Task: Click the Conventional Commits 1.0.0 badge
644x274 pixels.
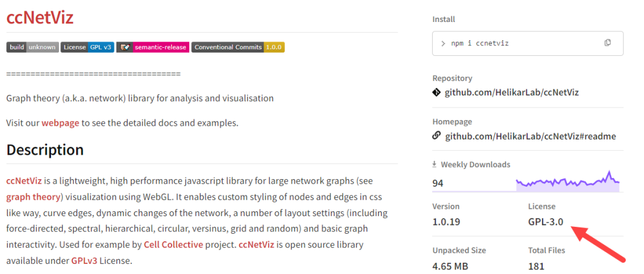Action: coord(238,47)
